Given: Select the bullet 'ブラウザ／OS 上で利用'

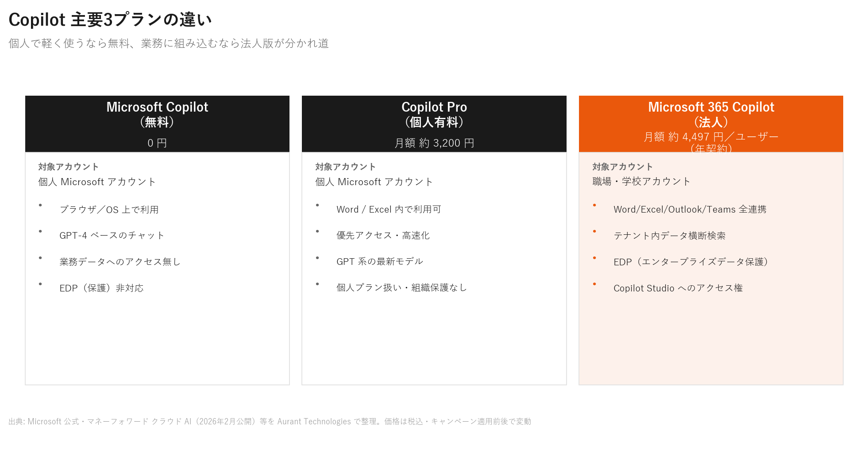Looking at the screenshot, I should pos(109,210).
